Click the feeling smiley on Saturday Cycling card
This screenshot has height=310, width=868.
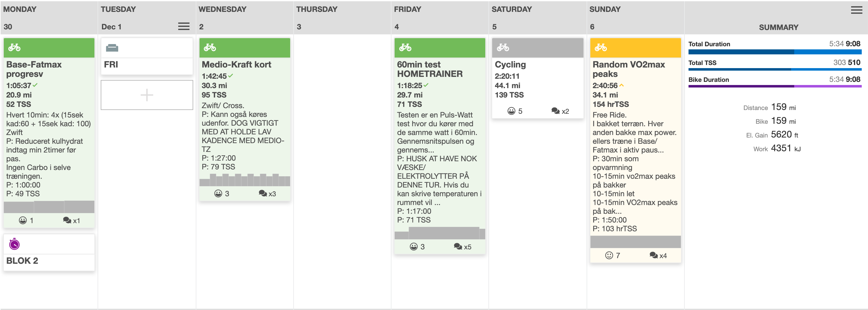[x=511, y=111]
